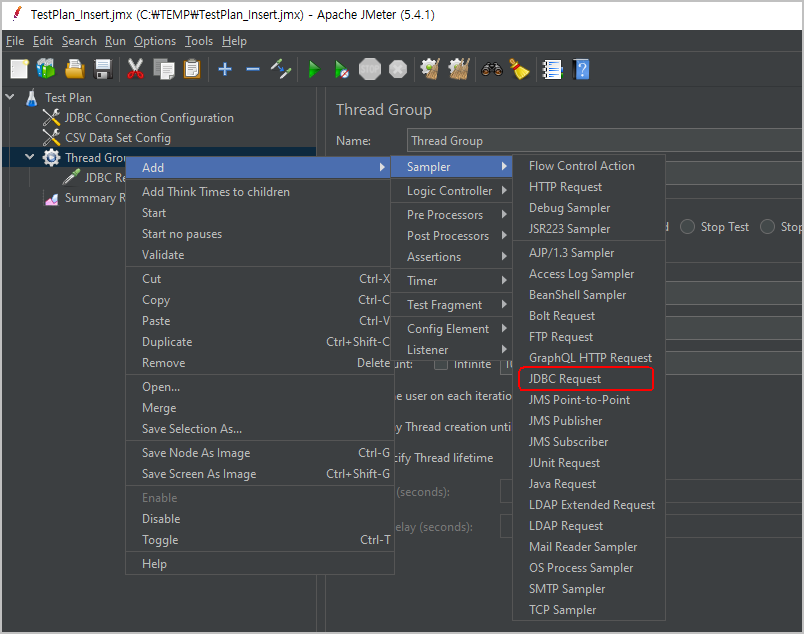Click Duplicate in context menu
Screen dimensions: 804x634
tap(259, 342)
